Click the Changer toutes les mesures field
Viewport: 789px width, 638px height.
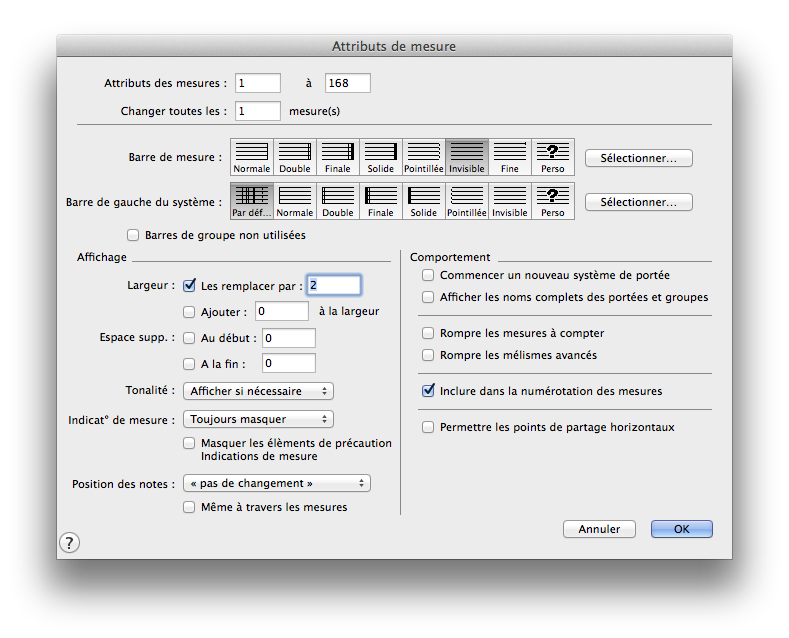tap(258, 111)
